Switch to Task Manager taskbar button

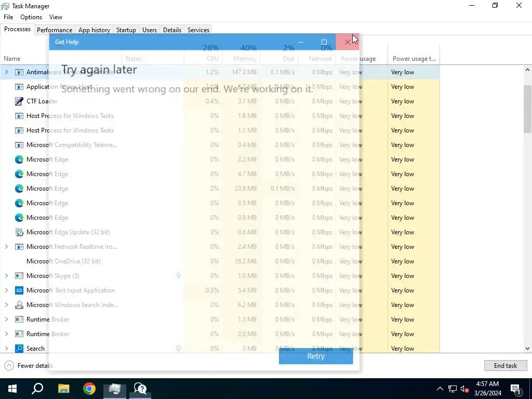pyautogui.click(x=115, y=389)
